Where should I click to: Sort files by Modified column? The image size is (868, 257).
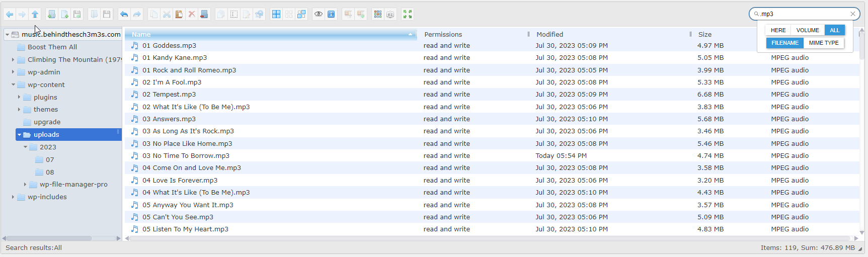tap(610, 34)
